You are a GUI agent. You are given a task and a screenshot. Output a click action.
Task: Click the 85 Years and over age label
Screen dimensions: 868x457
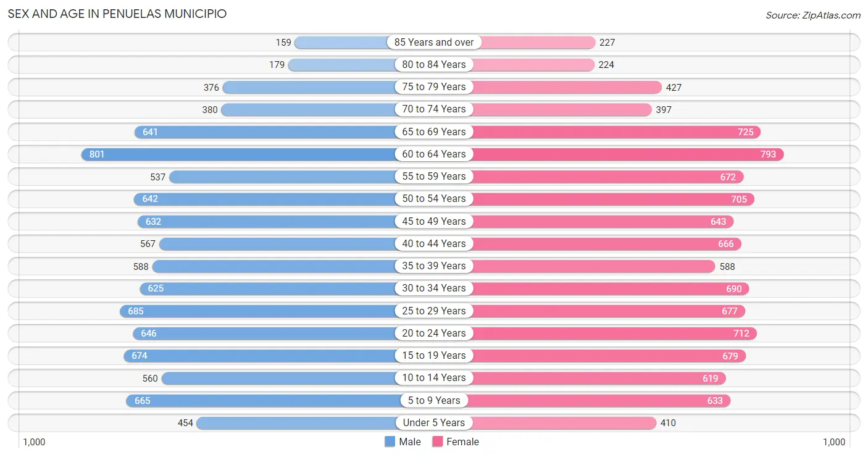[434, 42]
